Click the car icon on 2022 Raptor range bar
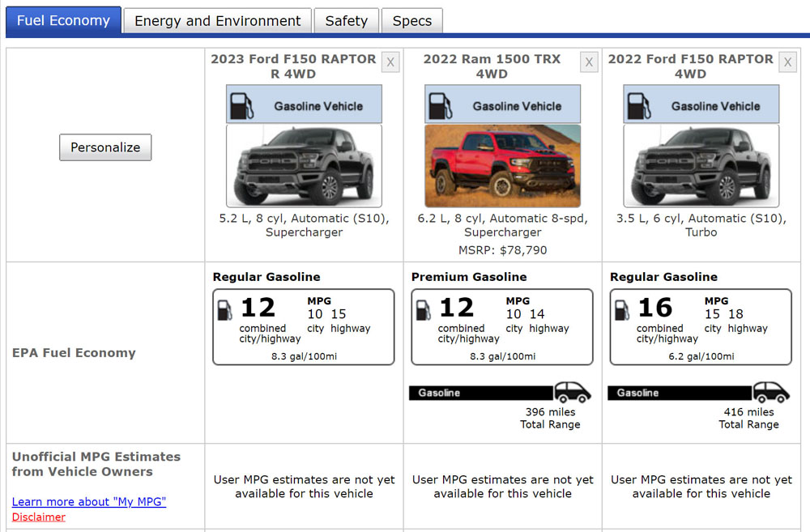810x532 pixels. (x=770, y=393)
